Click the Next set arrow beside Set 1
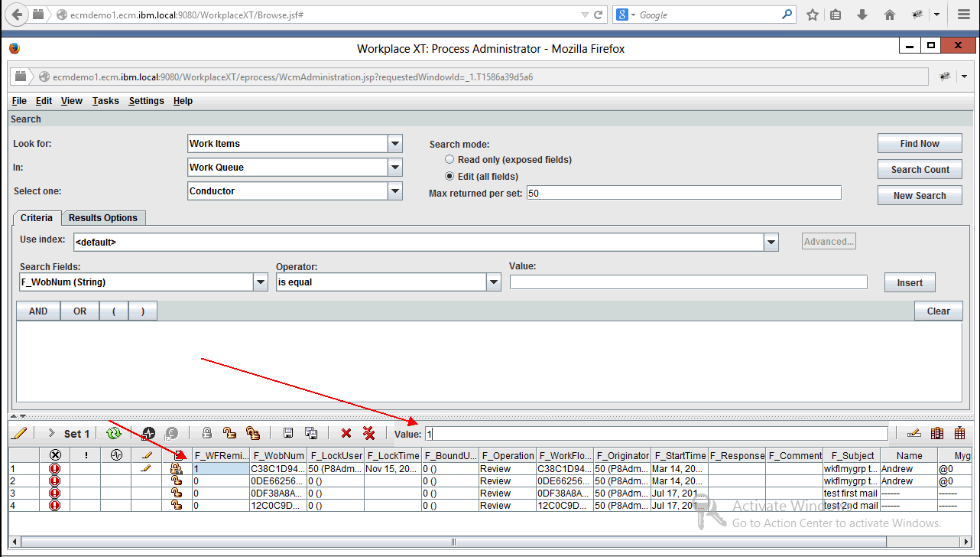Image resolution: width=980 pixels, height=557 pixels. [51, 434]
